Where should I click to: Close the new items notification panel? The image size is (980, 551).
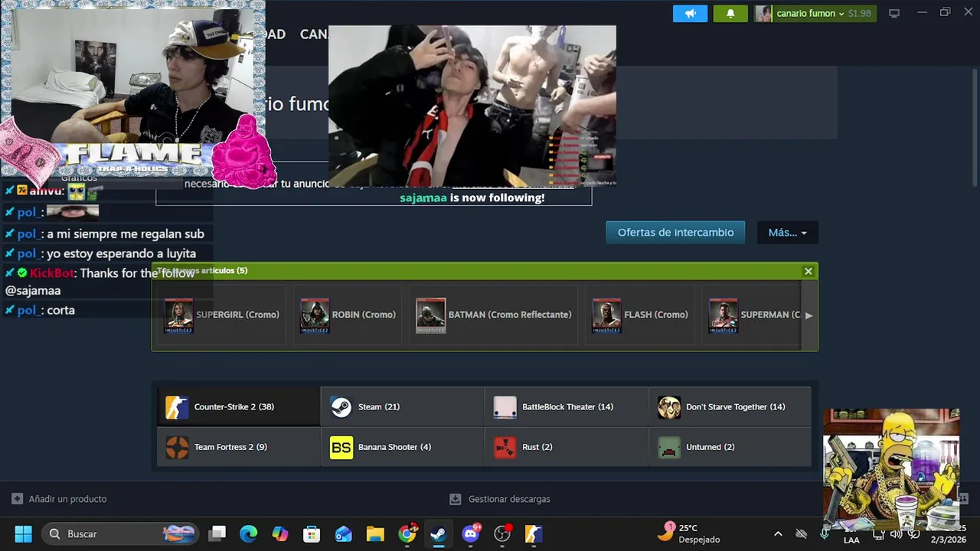click(x=808, y=271)
